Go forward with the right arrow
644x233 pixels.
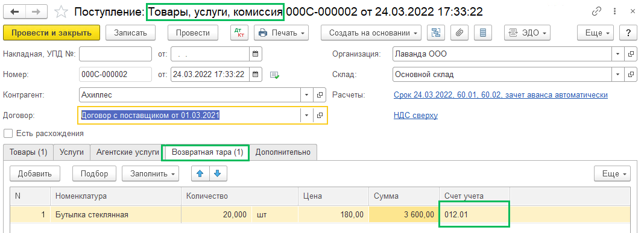pyautogui.click(x=36, y=11)
